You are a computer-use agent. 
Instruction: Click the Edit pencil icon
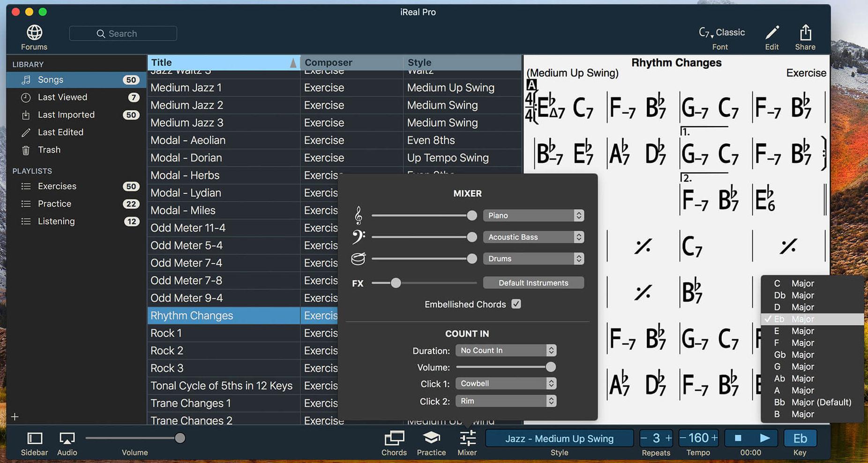[772, 32]
